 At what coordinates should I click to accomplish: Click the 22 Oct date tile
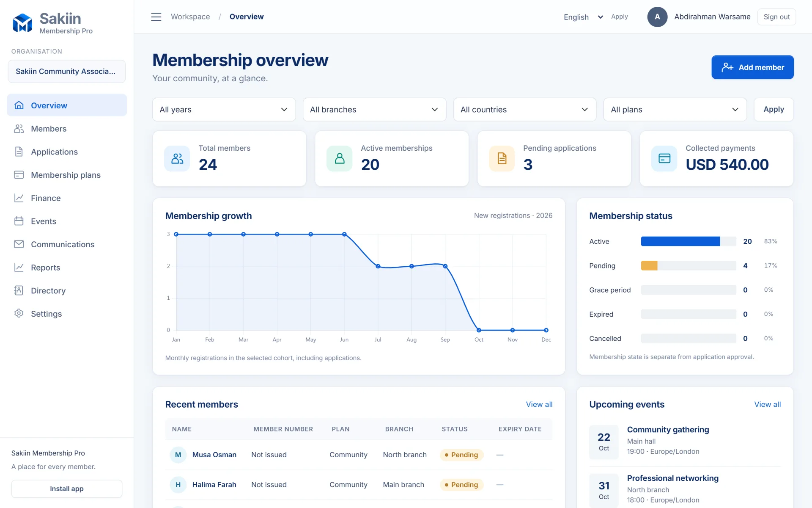(x=604, y=442)
